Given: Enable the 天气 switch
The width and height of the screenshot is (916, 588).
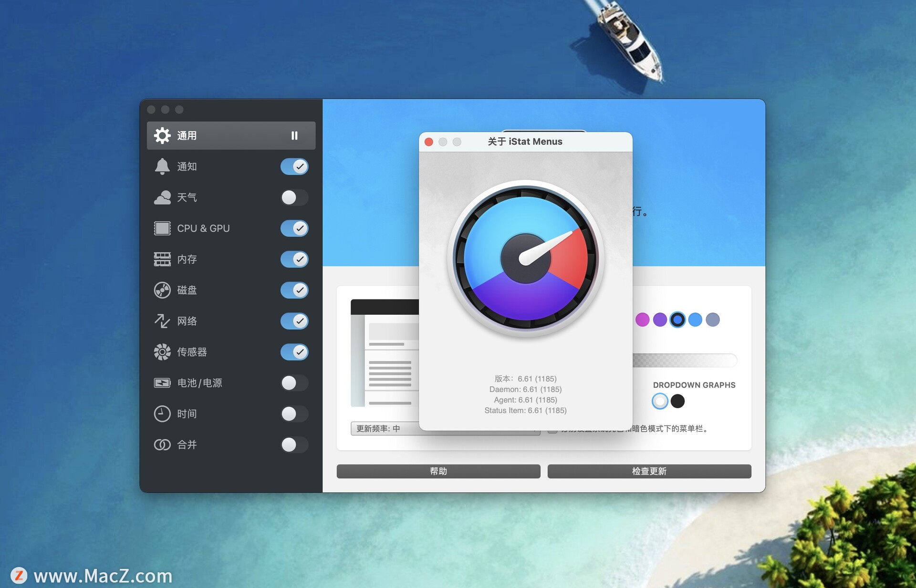Looking at the screenshot, I should (x=294, y=197).
